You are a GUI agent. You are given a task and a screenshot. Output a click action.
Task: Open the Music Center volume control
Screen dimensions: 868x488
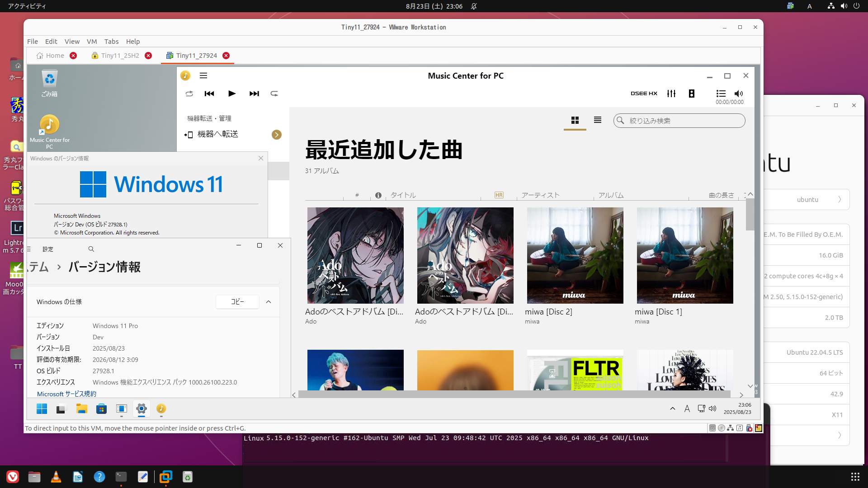pos(739,94)
